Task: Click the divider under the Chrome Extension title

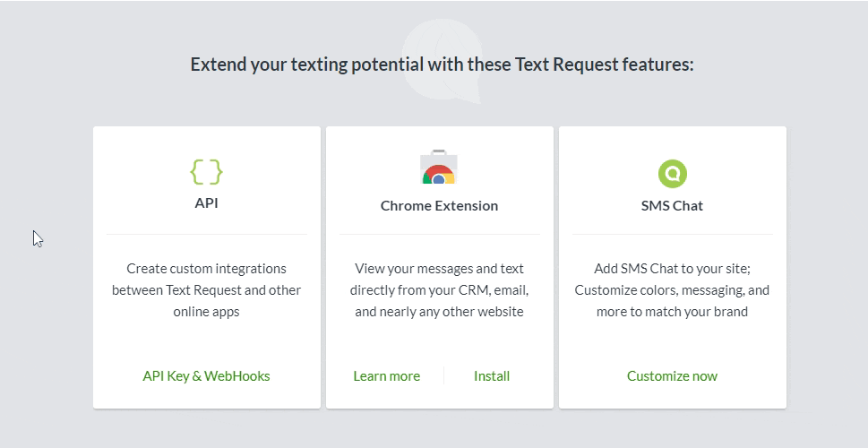Action: 439,235
